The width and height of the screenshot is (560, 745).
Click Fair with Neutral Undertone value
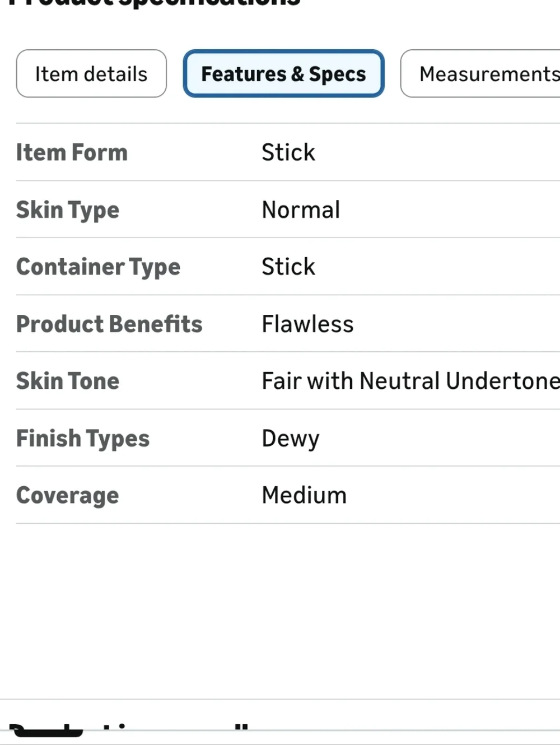[410, 381]
